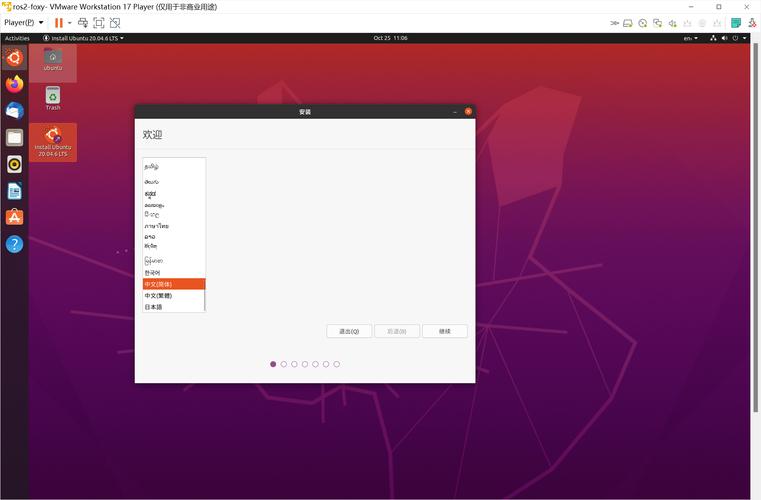Viewport: 761px width, 500px height.
Task: Click the network adapter device icon
Action: click(658, 23)
